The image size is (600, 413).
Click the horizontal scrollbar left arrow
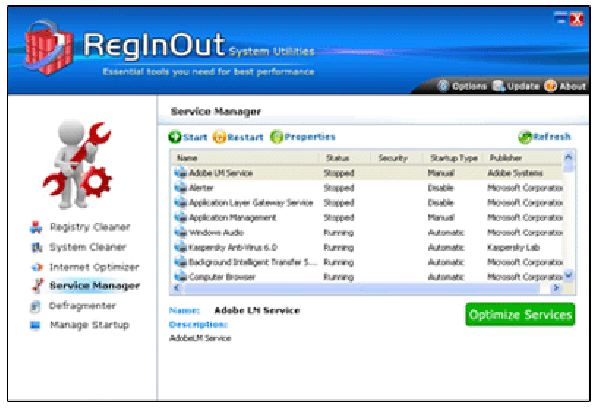click(176, 288)
